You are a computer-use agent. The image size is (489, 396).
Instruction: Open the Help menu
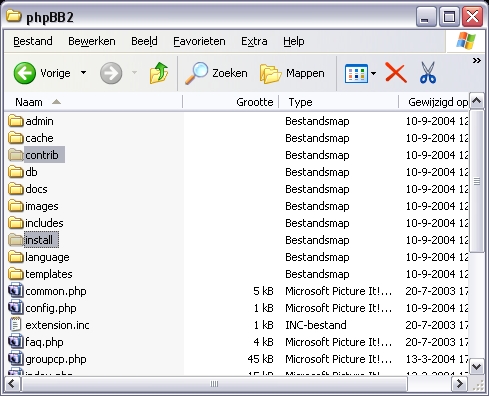pos(294,41)
